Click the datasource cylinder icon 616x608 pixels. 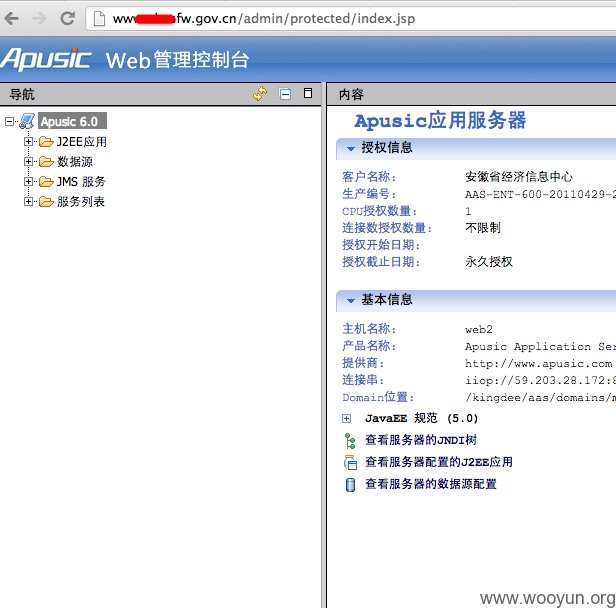click(350, 485)
